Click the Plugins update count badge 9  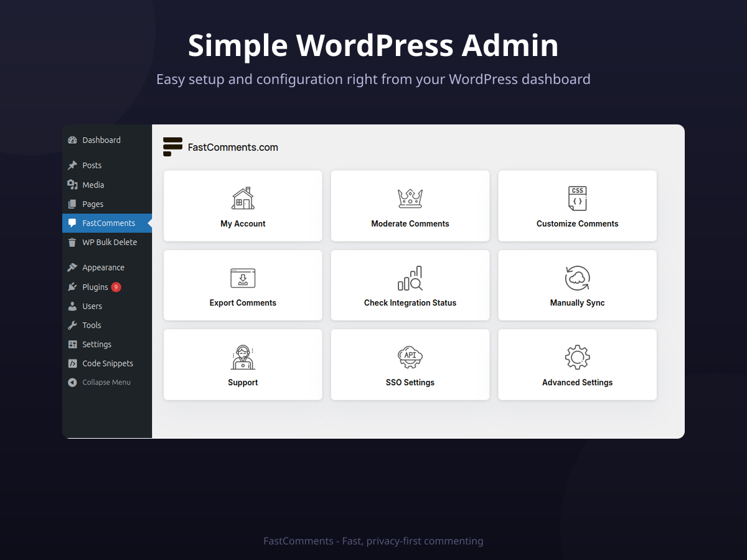[116, 287]
